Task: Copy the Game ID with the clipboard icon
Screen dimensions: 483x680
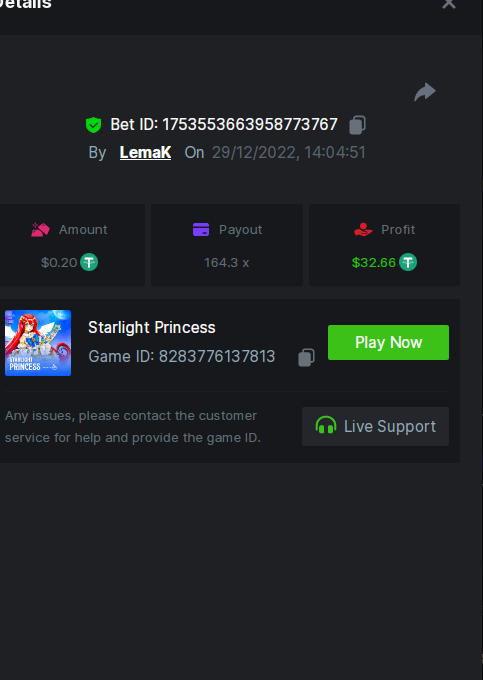Action: 306,358
